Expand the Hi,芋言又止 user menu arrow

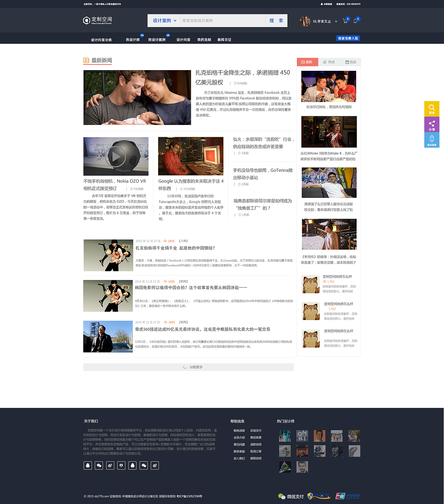click(x=336, y=22)
